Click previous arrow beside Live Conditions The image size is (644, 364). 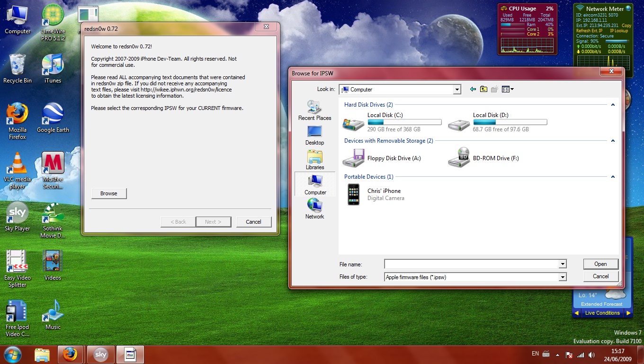pos(576,313)
